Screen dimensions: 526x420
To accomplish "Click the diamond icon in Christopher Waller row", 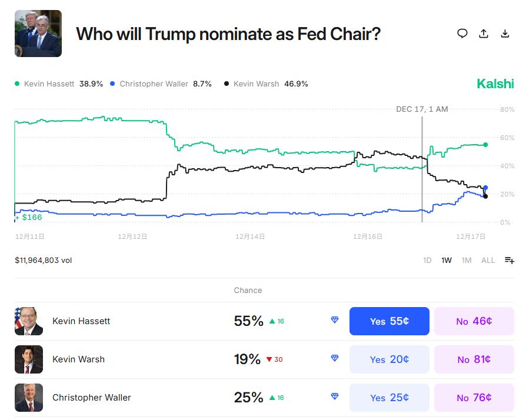I will 335,396.
